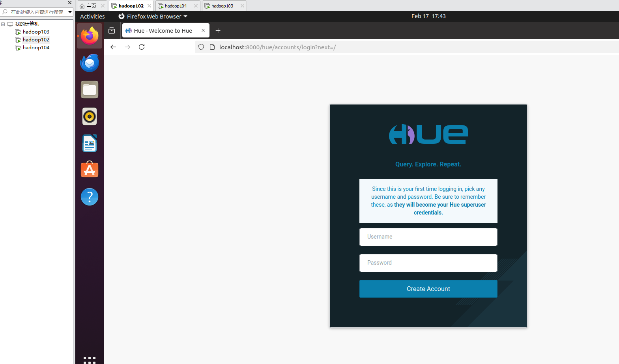
Task: Open the Files manager in dock
Action: 90,90
